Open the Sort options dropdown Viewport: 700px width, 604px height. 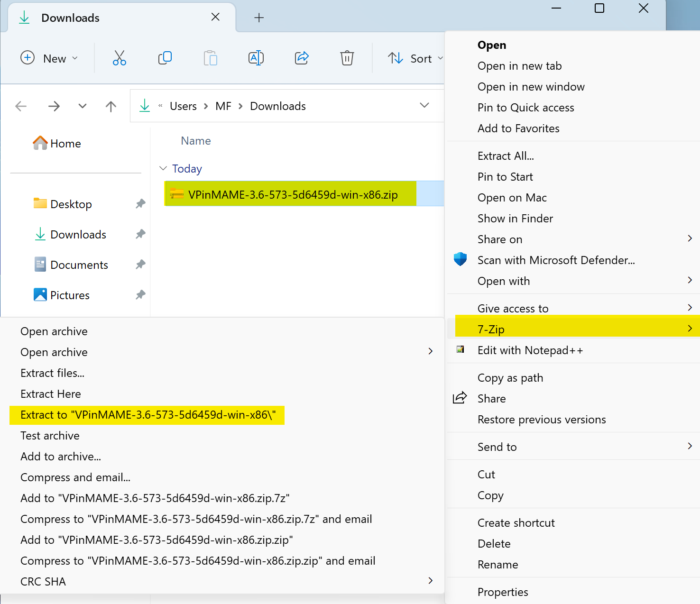coord(415,58)
